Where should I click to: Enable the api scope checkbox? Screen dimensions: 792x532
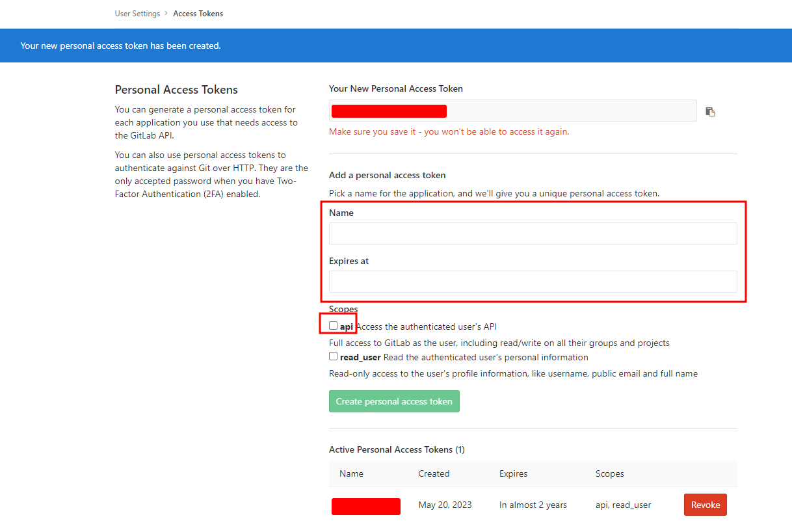coord(333,325)
